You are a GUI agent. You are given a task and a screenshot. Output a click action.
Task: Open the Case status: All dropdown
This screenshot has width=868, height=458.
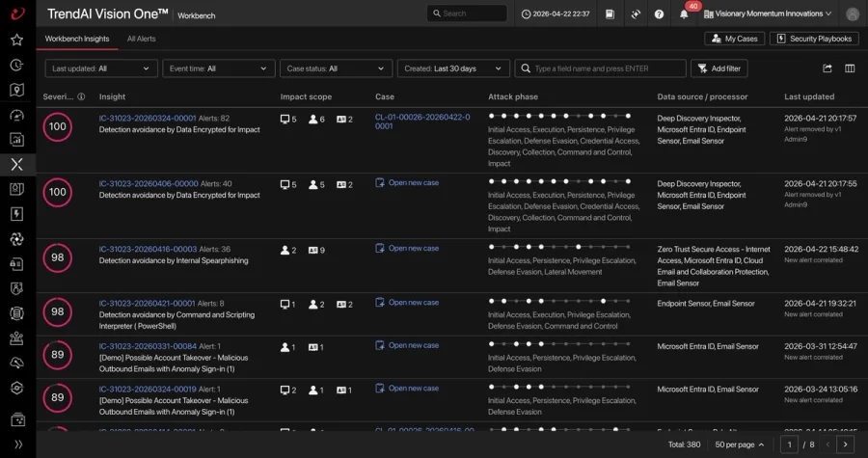(x=336, y=68)
